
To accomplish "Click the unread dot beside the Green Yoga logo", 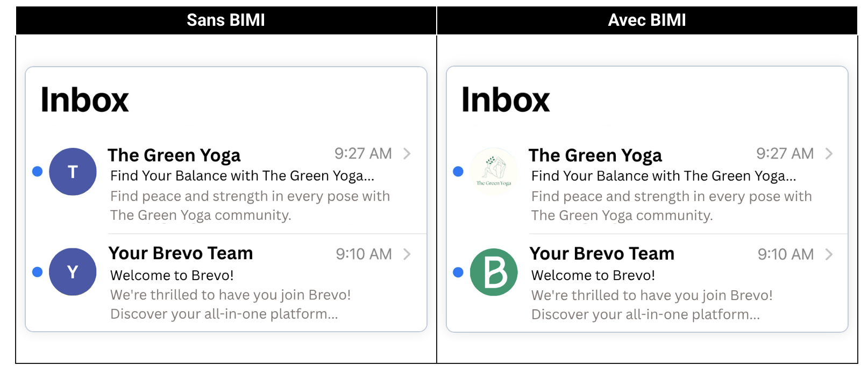I will pos(458,171).
